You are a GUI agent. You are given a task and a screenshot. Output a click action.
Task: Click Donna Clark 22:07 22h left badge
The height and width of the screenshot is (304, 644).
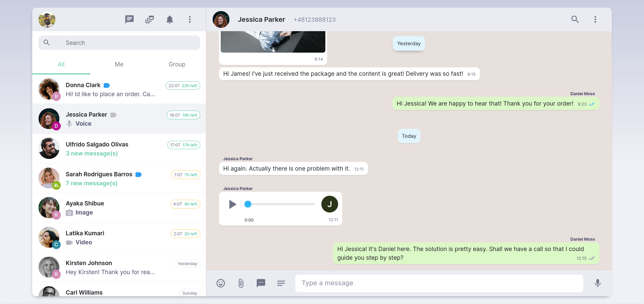[x=183, y=86]
